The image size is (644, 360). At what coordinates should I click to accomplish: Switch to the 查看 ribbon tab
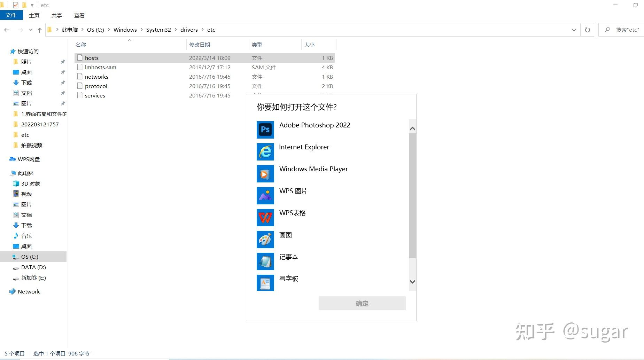click(x=79, y=15)
